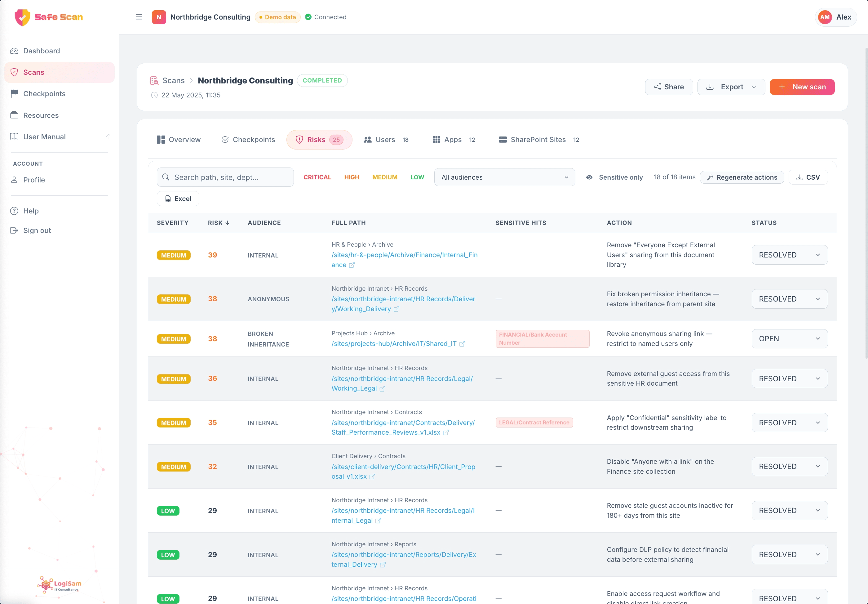Click the Demo data badge

point(277,17)
